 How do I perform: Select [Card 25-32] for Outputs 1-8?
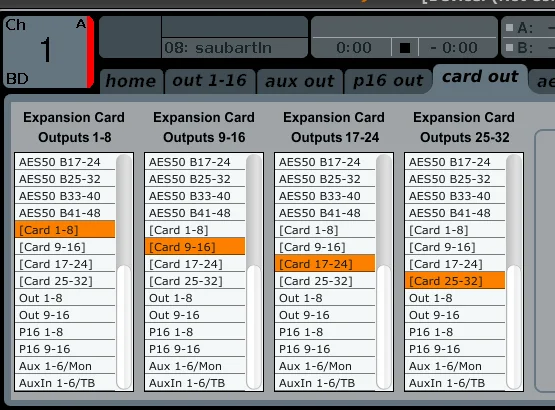pyautogui.click(x=65, y=281)
